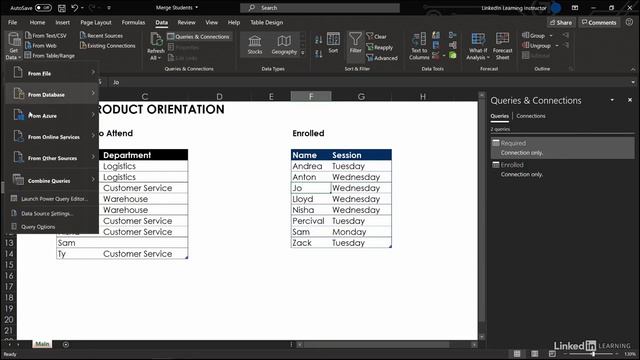Open What-If Analysis dropdown
This screenshot has width=640, height=360.
point(478,46)
